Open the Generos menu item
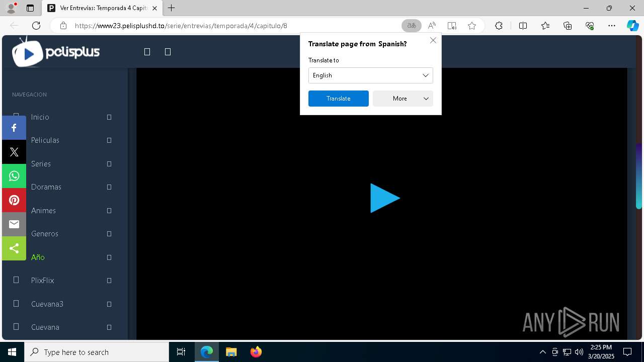The image size is (644, 362). (45, 234)
